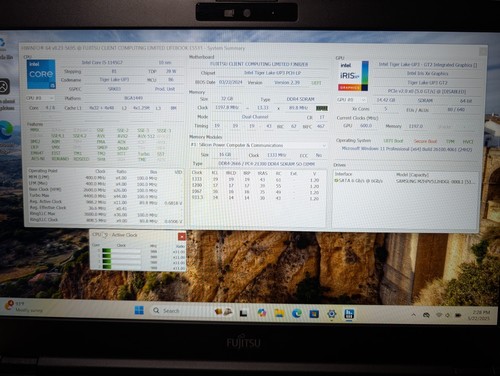The image size is (500, 376).
Task: Click the 933.3 row in memory timings table
Action: [257, 198]
